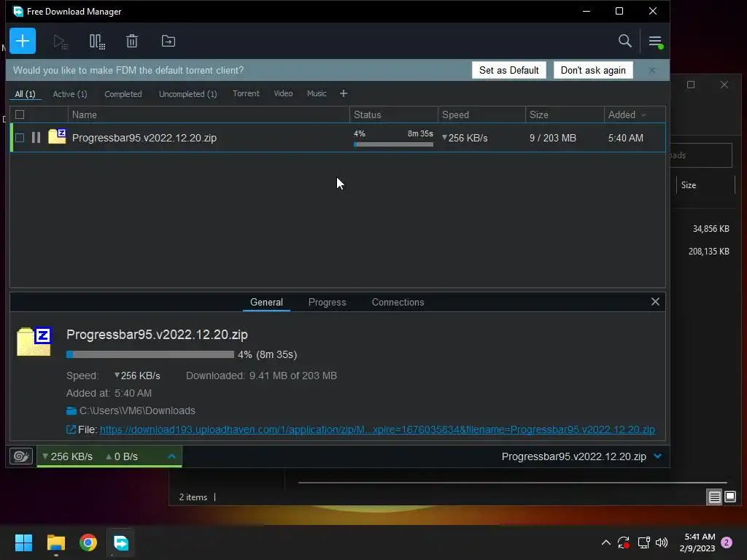747x560 pixels.
Task: Add a new download with plus button
Action: point(23,41)
